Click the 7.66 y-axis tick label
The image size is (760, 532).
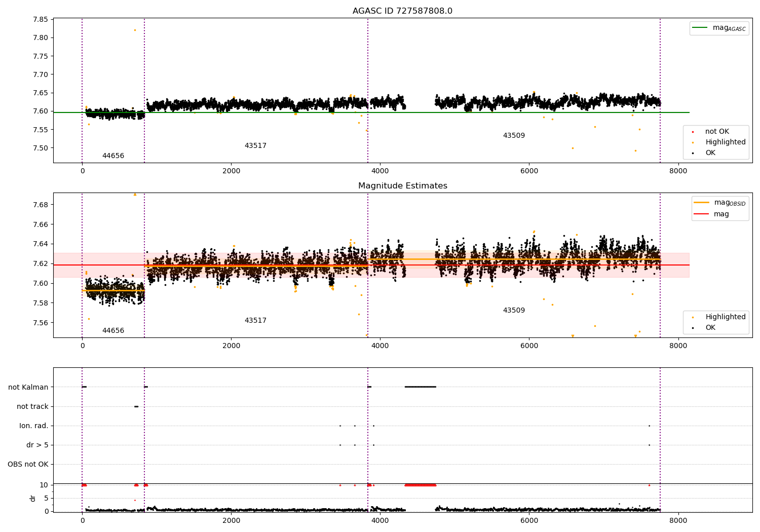click(x=40, y=224)
